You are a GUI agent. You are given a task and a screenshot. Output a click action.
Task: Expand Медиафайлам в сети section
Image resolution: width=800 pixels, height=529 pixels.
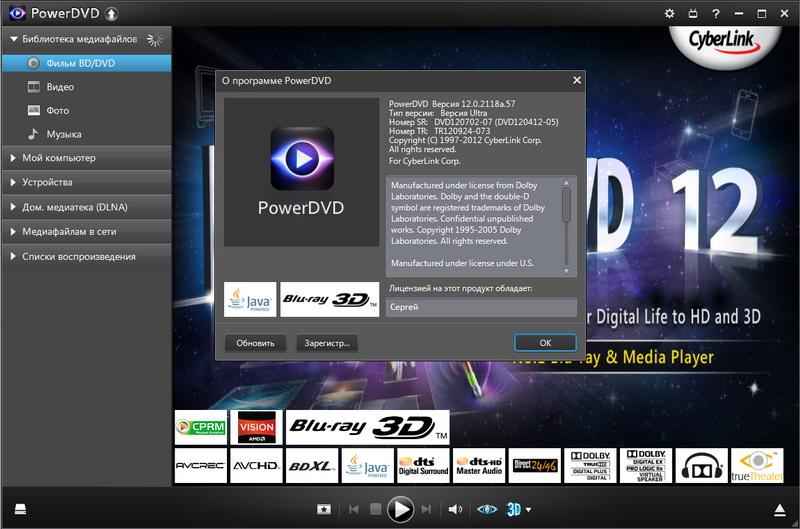tap(87, 232)
